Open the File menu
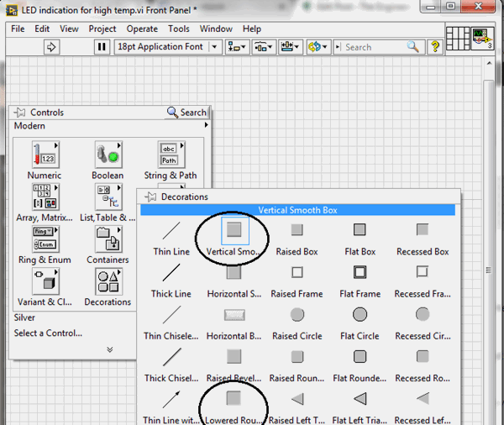 coord(18,29)
